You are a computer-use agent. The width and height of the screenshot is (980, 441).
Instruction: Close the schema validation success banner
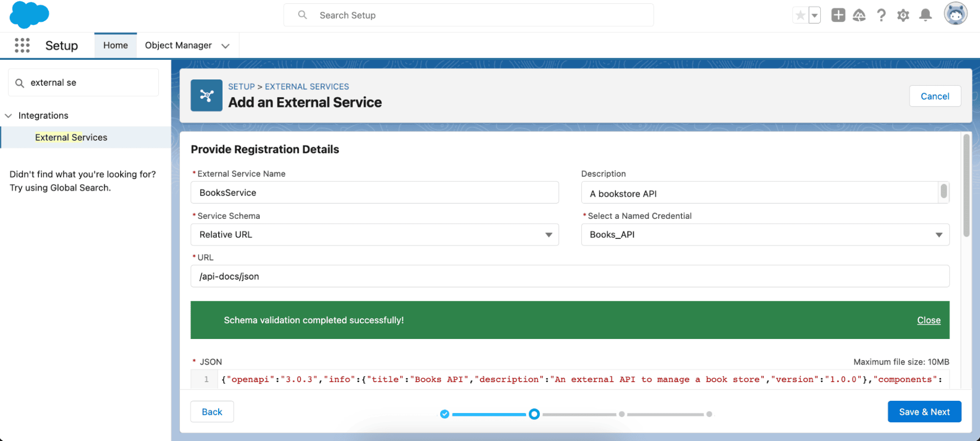(x=929, y=320)
